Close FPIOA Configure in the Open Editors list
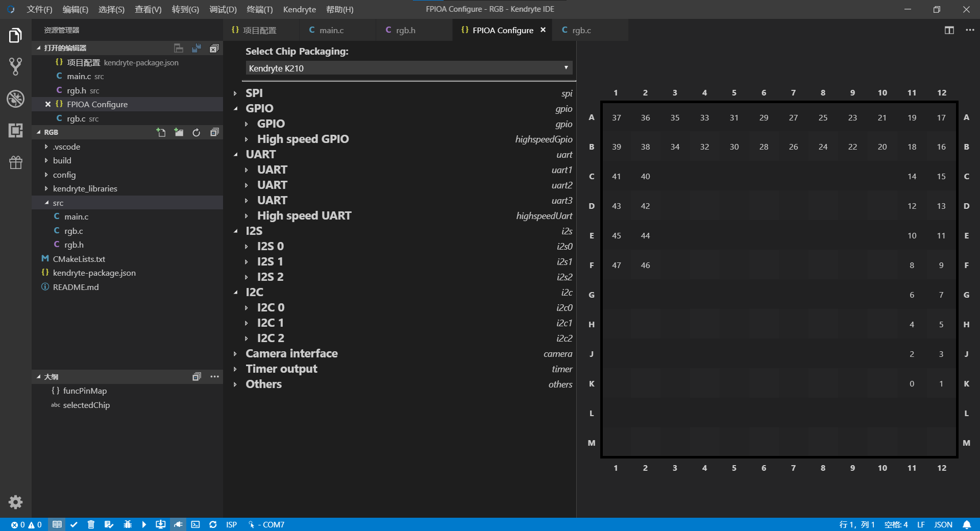 click(48, 104)
